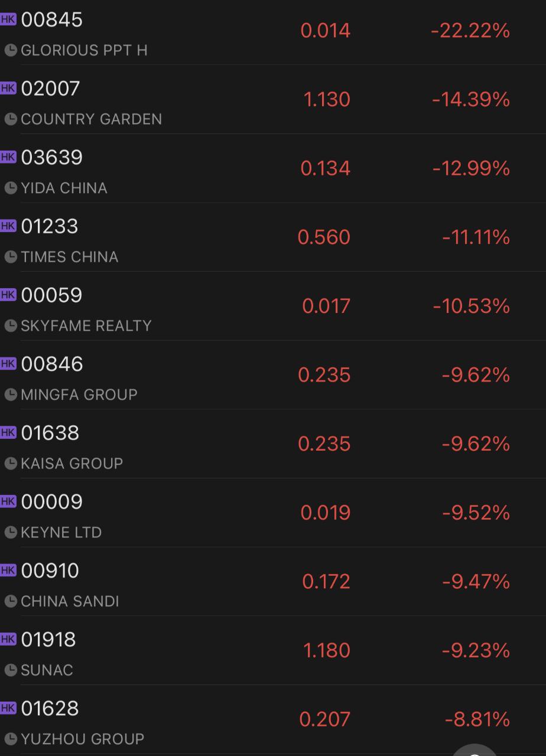Viewport: 546px width, 756px height.
Task: Tap the clock icon next to KAISA GROUP
Action: (x=10, y=464)
